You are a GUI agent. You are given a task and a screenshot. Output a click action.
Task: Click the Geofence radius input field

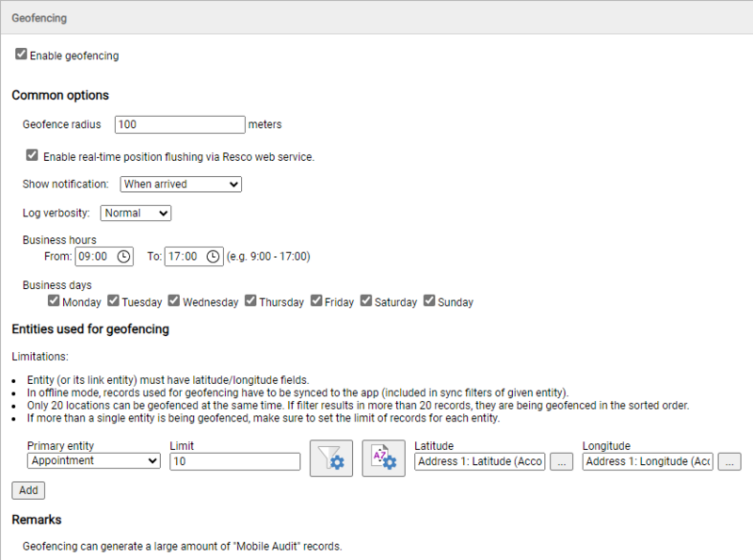tap(179, 123)
